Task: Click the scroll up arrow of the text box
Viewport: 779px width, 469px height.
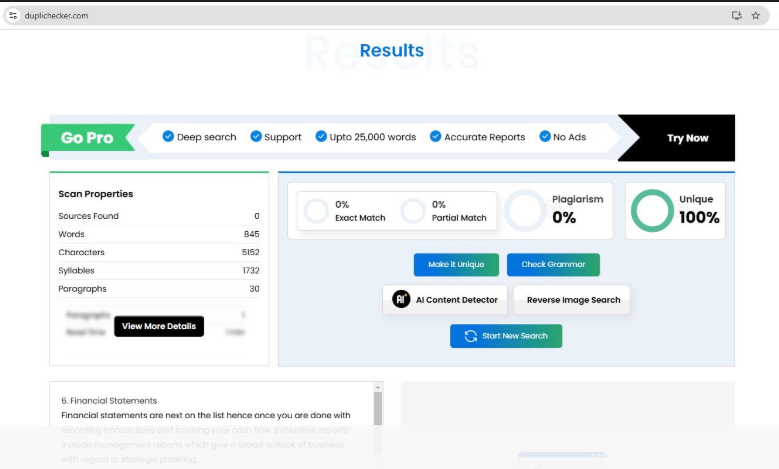Action: click(378, 387)
